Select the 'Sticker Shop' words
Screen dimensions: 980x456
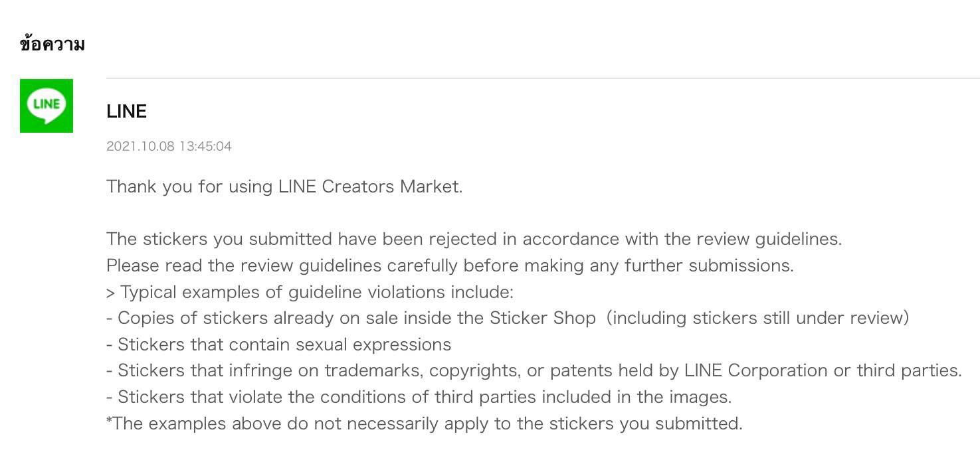pyautogui.click(x=543, y=318)
